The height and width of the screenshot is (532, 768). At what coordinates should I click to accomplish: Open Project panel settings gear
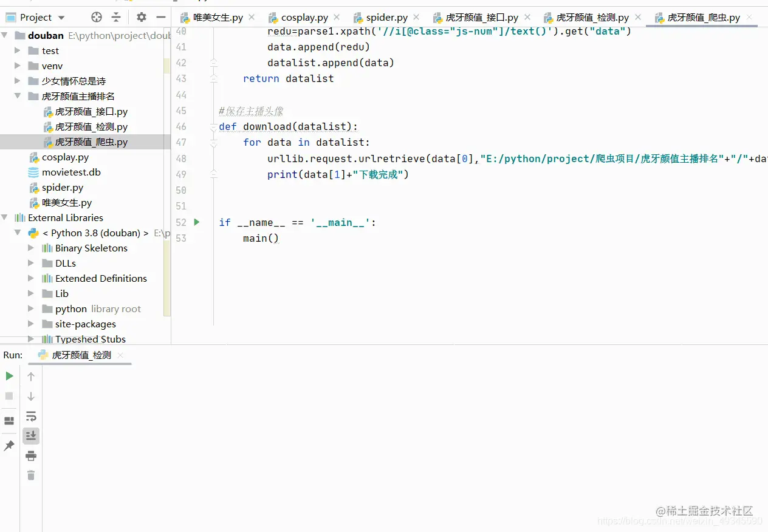click(142, 17)
